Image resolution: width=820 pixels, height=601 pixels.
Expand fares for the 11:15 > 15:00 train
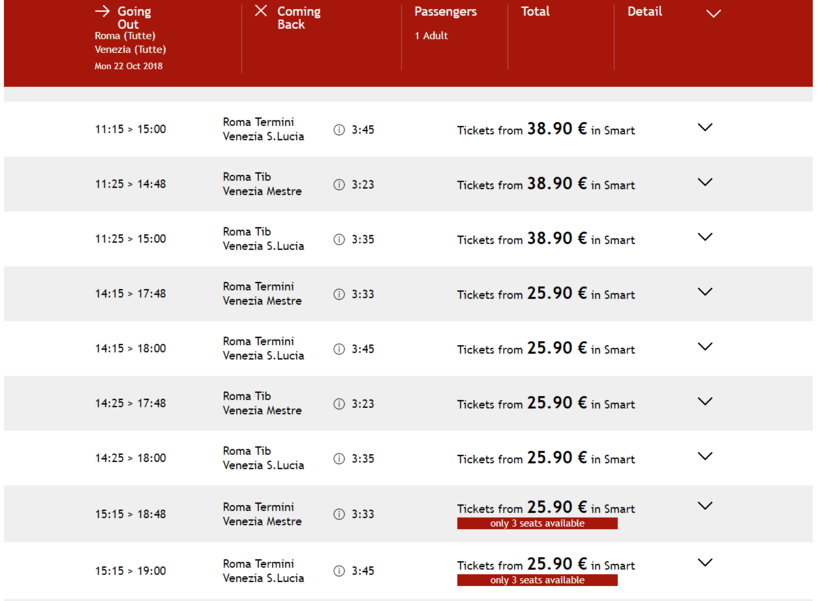pyautogui.click(x=705, y=128)
